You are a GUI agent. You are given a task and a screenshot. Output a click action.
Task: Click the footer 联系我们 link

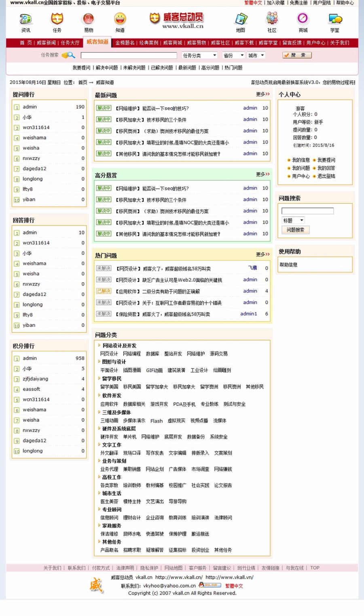click(76, 568)
